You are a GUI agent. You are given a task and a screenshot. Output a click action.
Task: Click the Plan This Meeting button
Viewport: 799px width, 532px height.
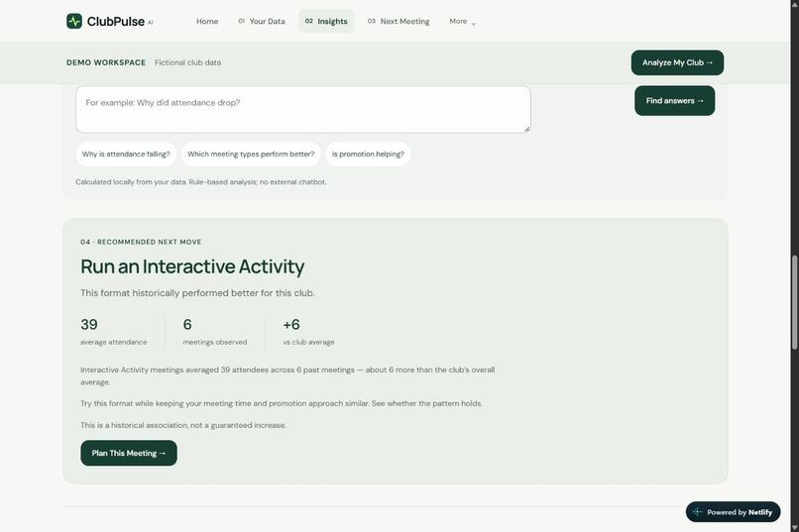pyautogui.click(x=129, y=453)
